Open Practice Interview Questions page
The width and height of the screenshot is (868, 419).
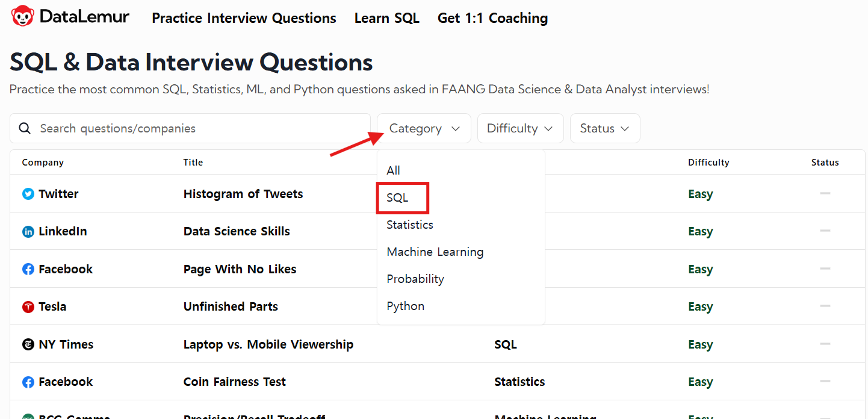click(244, 18)
